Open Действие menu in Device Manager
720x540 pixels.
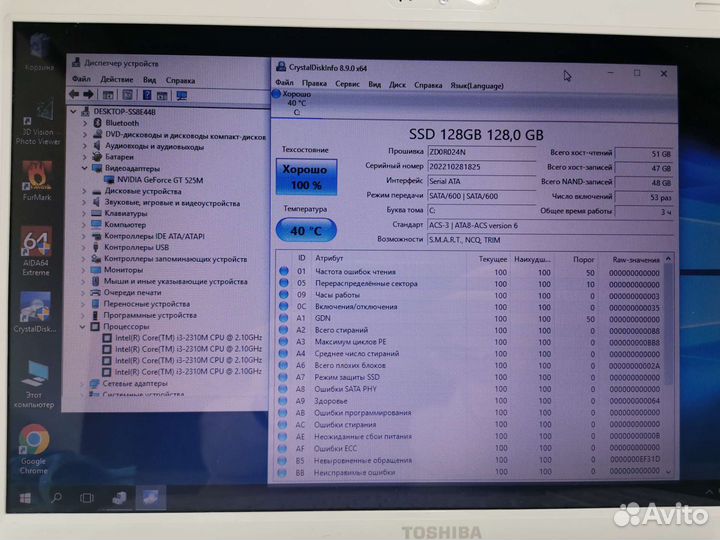pyautogui.click(x=117, y=79)
